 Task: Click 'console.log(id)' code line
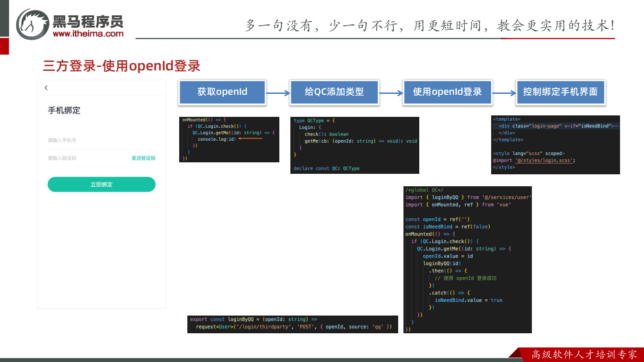coord(217,139)
